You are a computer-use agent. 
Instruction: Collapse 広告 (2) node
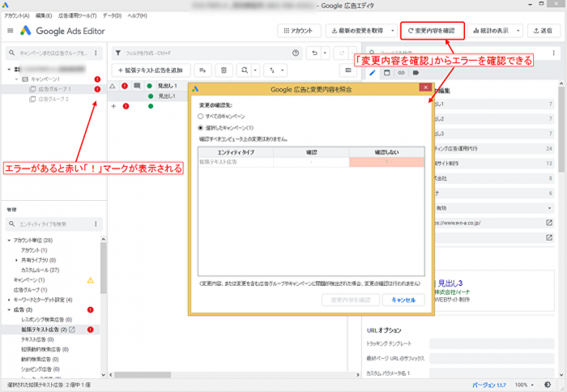9,310
